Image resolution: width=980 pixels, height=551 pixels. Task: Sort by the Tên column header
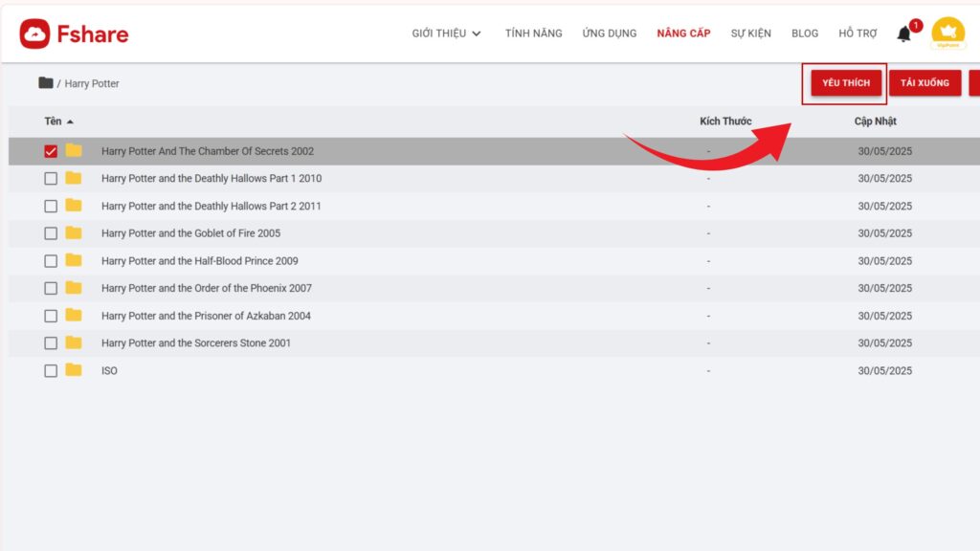[x=54, y=121]
